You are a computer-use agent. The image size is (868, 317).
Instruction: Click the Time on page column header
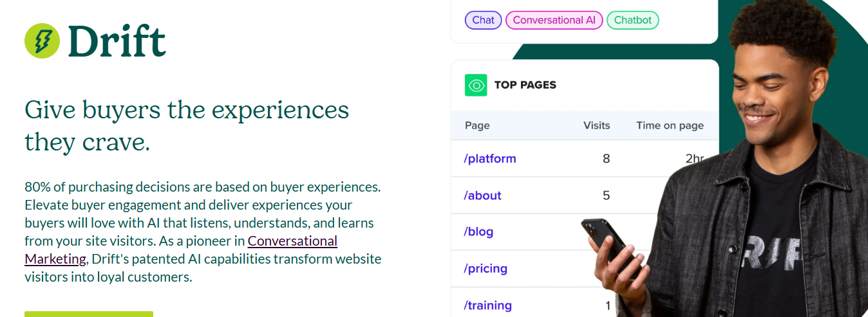(x=670, y=125)
